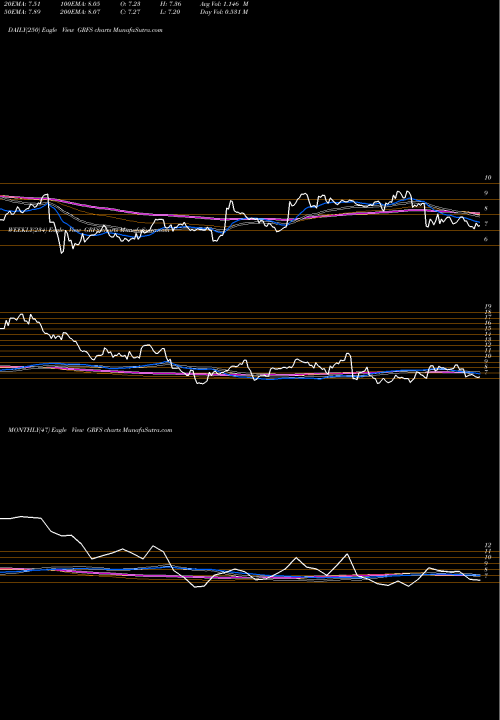Click the 12 price label on monthly chart axis
The height and width of the screenshot is (720, 500).
click(489, 545)
